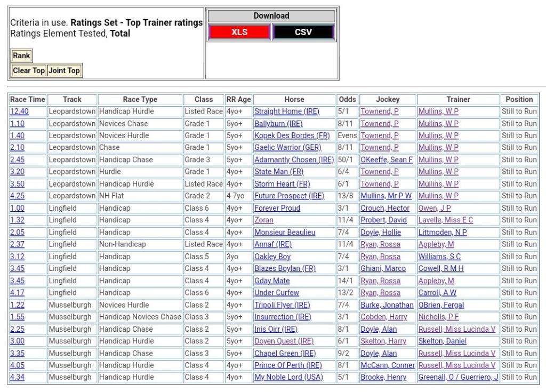Select the Joint Top option

click(64, 70)
